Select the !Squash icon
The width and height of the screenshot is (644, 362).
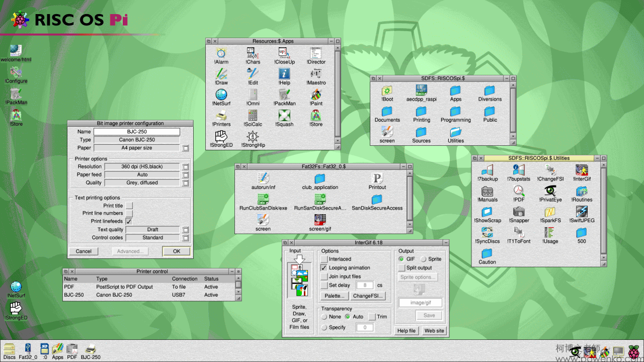point(284,118)
